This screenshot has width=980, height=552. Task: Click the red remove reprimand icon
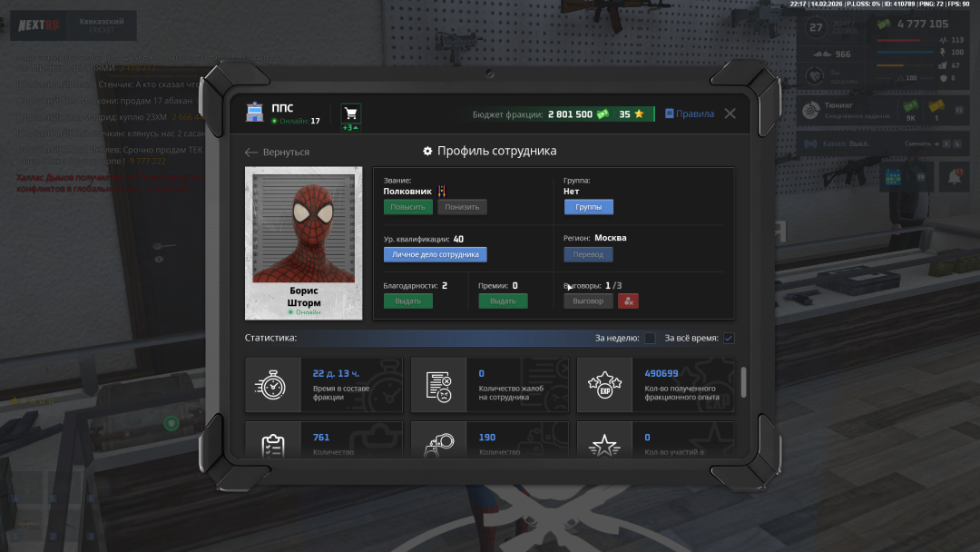tap(628, 301)
